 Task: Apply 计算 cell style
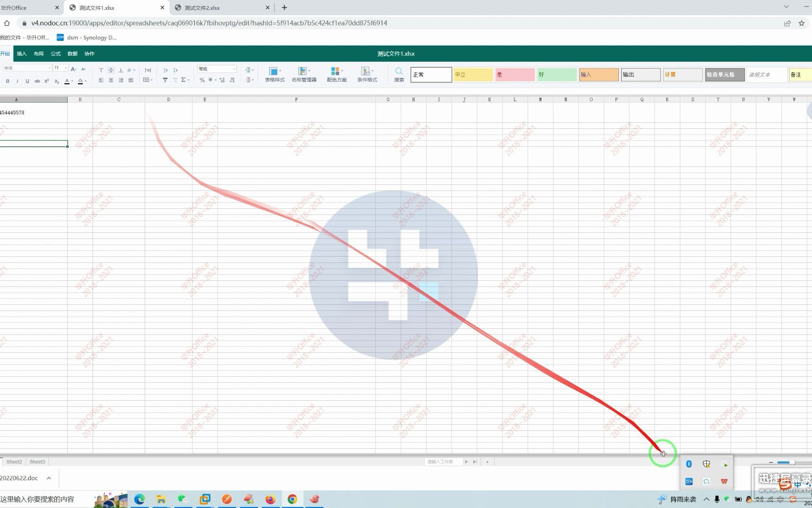click(683, 75)
